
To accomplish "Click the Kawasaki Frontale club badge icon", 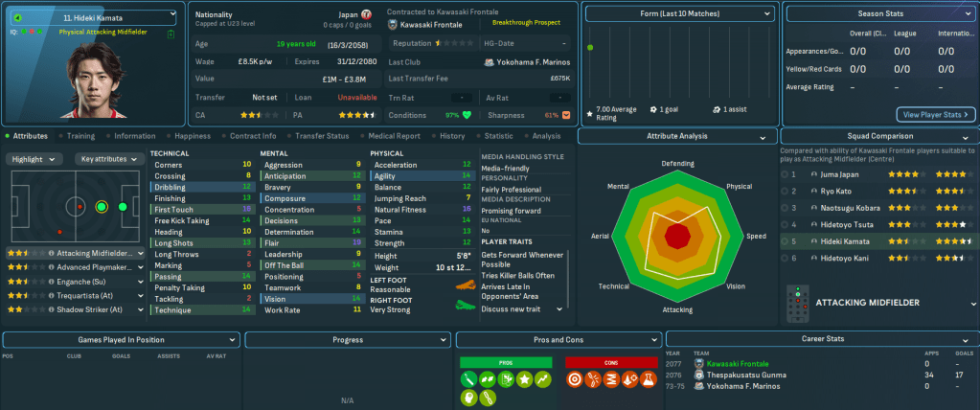I will point(394,28).
